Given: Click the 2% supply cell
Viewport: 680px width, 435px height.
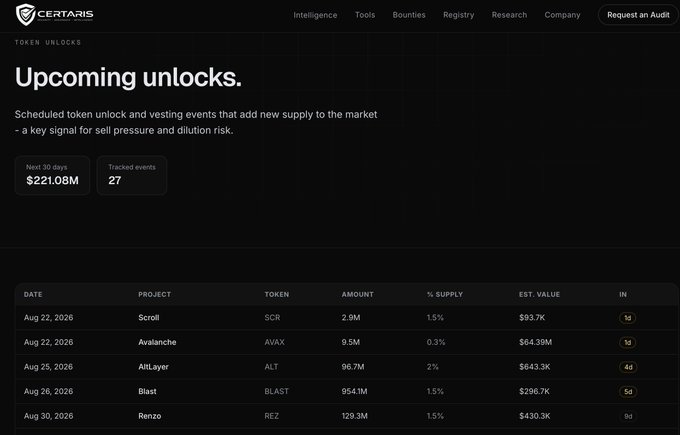Looking at the screenshot, I should (x=433, y=367).
